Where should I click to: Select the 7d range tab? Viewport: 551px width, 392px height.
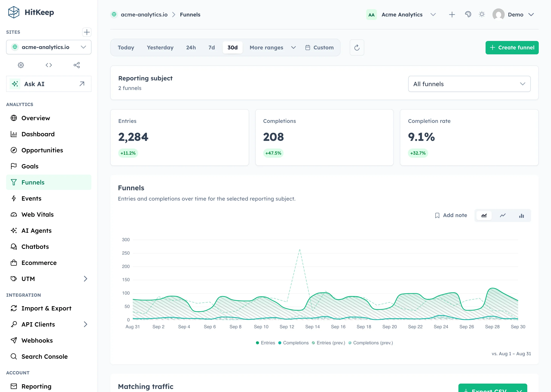[x=212, y=47]
